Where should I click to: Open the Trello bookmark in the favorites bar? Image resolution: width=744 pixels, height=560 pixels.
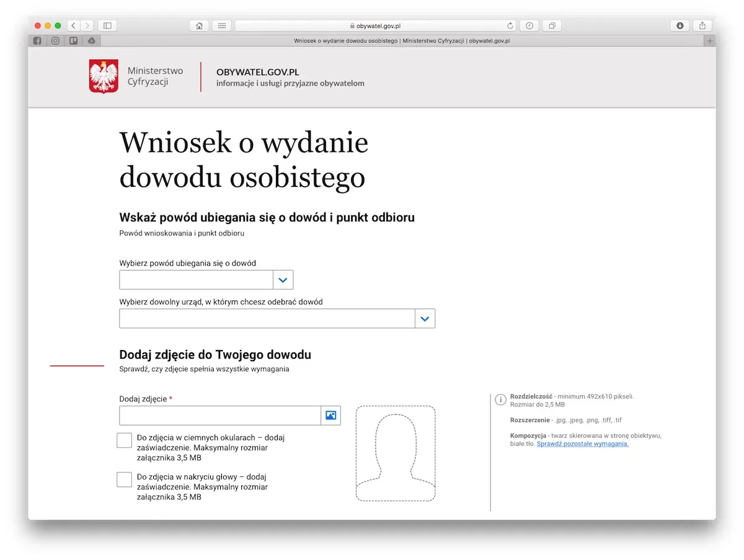(74, 40)
